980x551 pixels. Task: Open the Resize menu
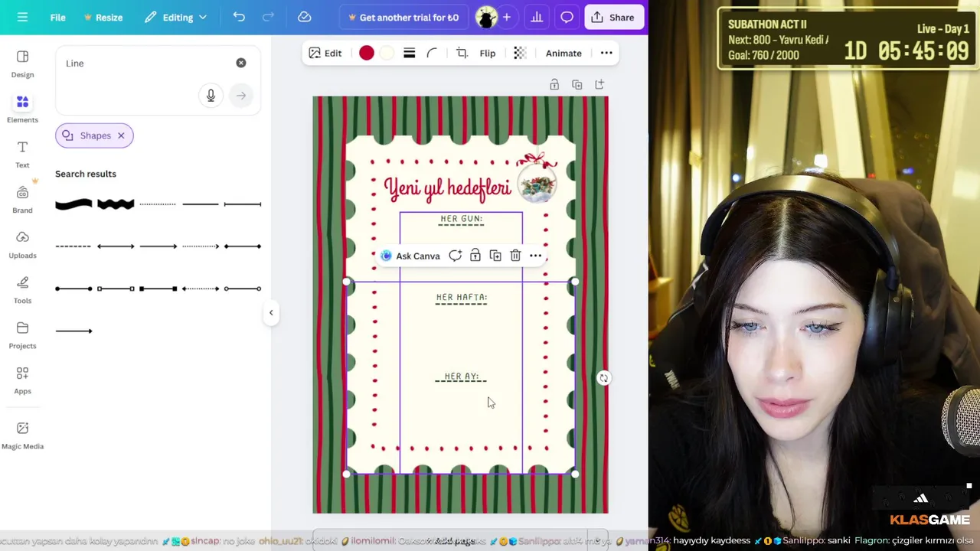click(x=103, y=17)
